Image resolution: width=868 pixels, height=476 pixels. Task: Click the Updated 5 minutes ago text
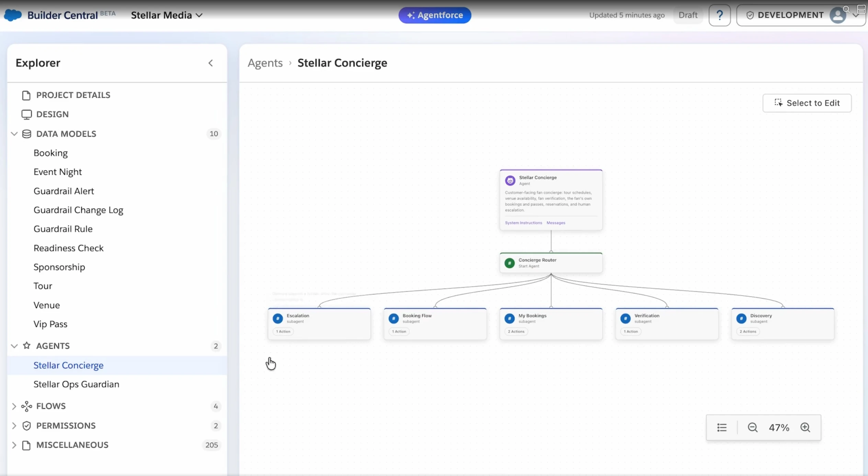pyautogui.click(x=627, y=15)
